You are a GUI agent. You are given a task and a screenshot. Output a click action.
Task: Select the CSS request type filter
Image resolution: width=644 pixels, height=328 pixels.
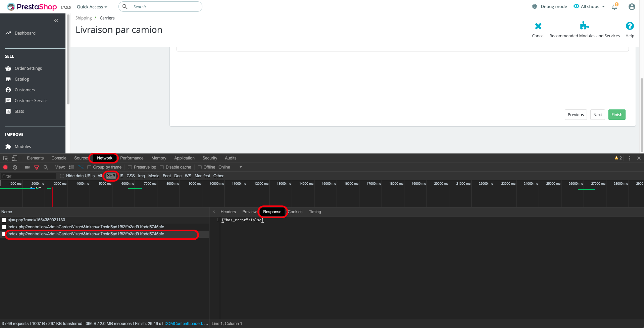(131, 176)
